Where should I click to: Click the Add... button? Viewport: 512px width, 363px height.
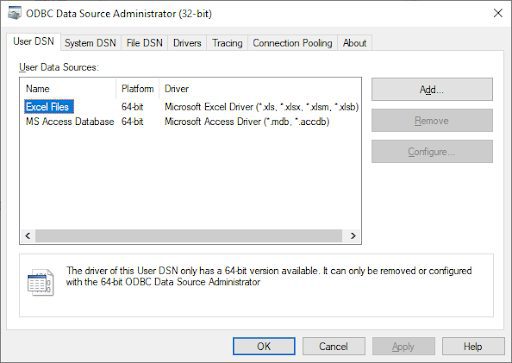[x=432, y=89]
